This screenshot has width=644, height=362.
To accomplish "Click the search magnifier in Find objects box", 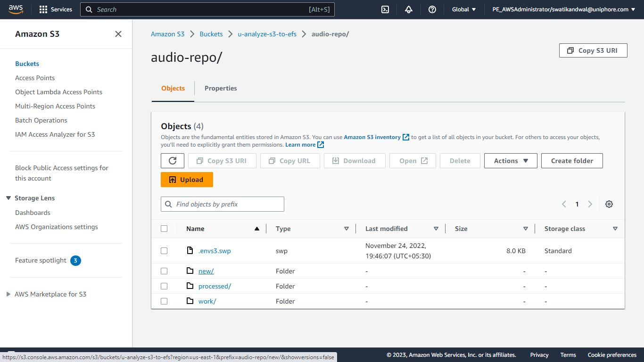I will coord(169,204).
